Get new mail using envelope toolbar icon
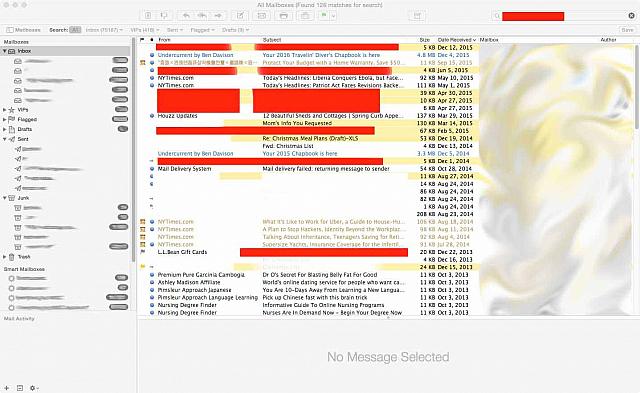640x393 pixels. point(262,16)
